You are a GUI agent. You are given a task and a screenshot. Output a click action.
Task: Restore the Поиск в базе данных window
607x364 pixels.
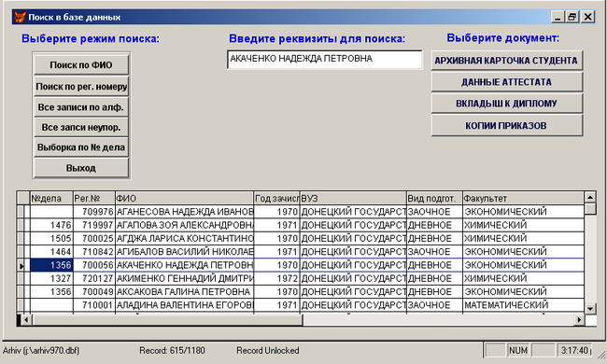point(572,17)
